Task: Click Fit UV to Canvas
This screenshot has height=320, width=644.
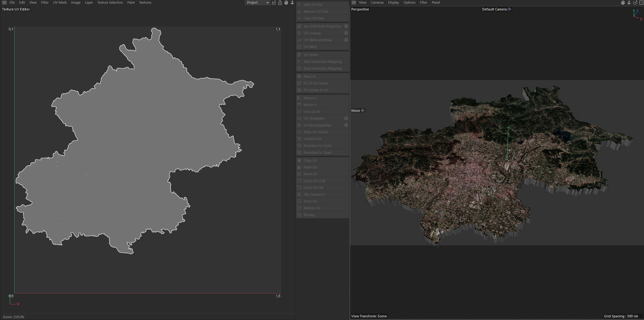Action: point(322,83)
